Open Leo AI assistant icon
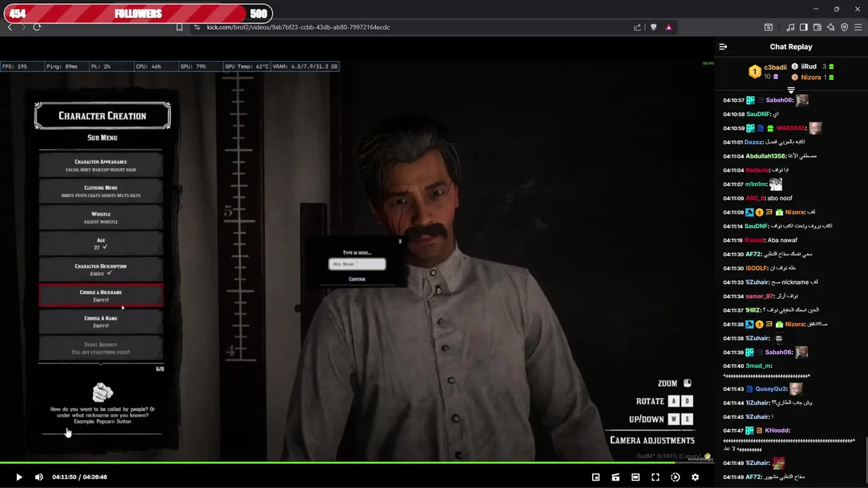Screen dimensions: 868x488 pyautogui.click(x=831, y=27)
